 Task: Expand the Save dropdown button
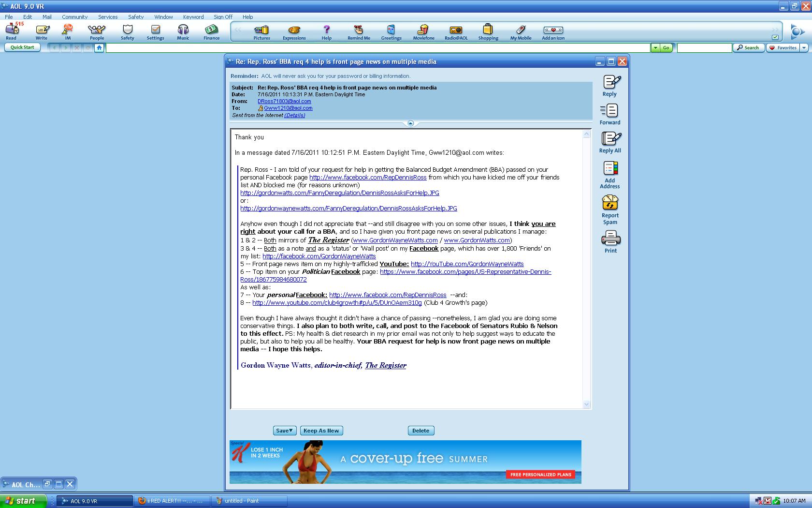(285, 431)
